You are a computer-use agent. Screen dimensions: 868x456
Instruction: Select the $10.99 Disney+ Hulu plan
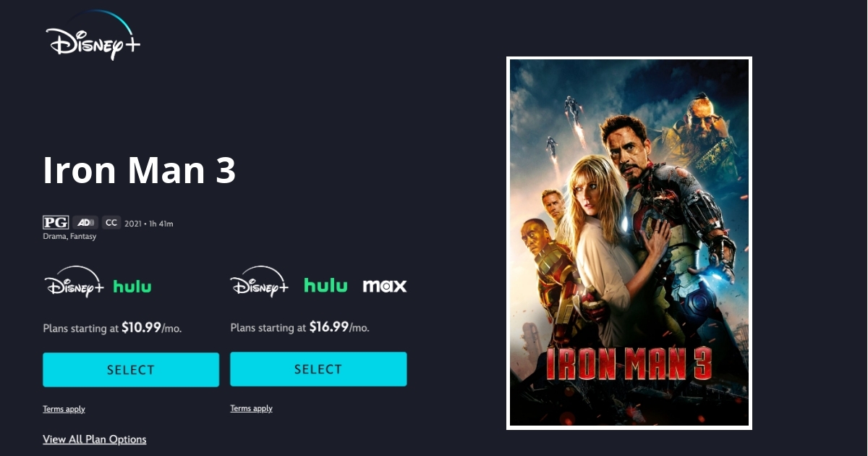tap(131, 370)
